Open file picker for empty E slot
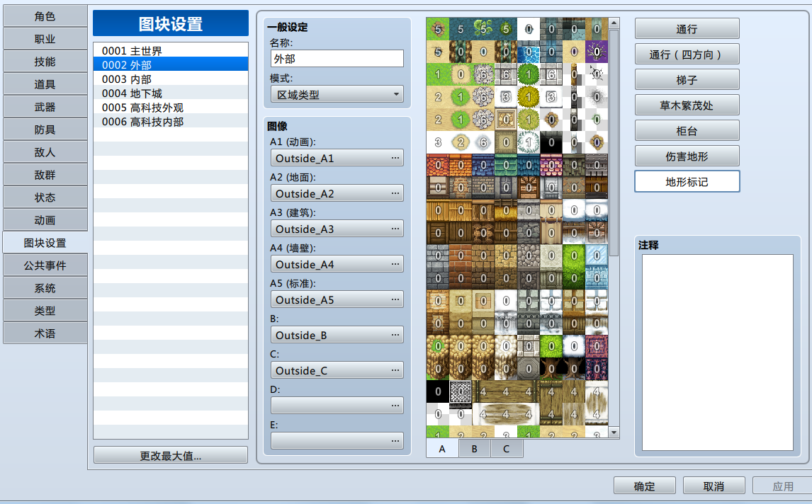The width and height of the screenshot is (812, 504). [337, 441]
